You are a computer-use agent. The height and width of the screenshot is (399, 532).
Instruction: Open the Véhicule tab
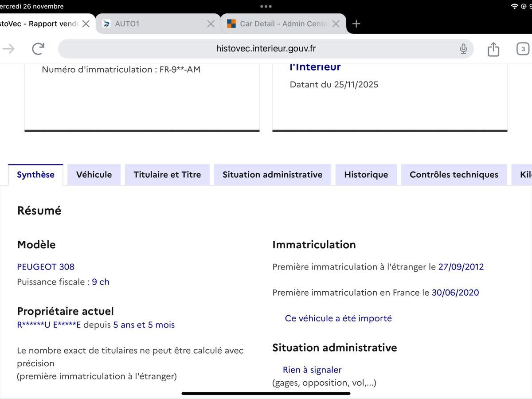pyautogui.click(x=94, y=175)
